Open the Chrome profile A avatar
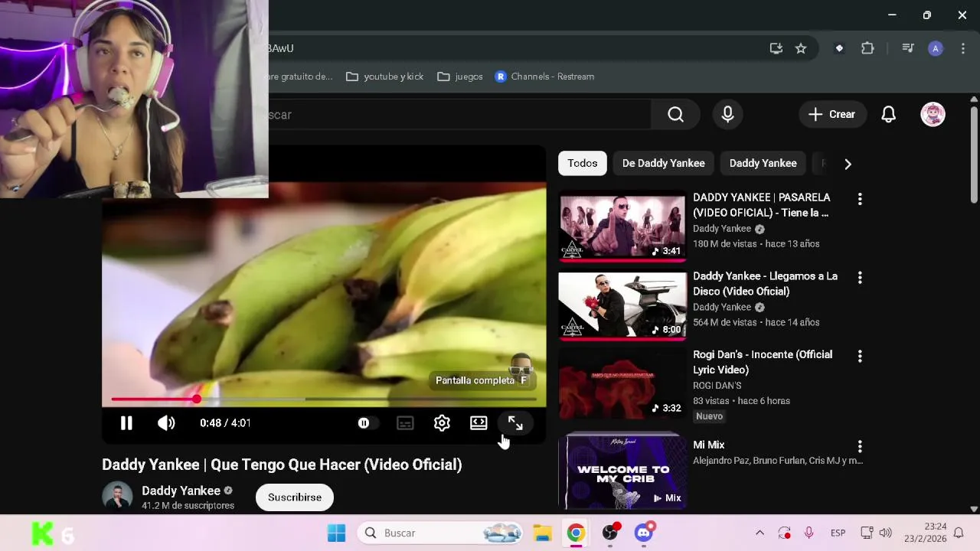 [x=936, y=48]
